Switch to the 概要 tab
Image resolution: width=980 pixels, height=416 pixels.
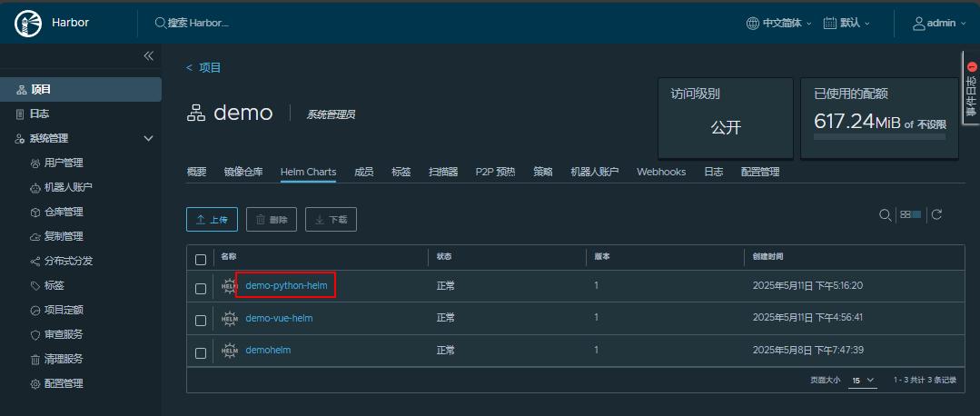(196, 172)
